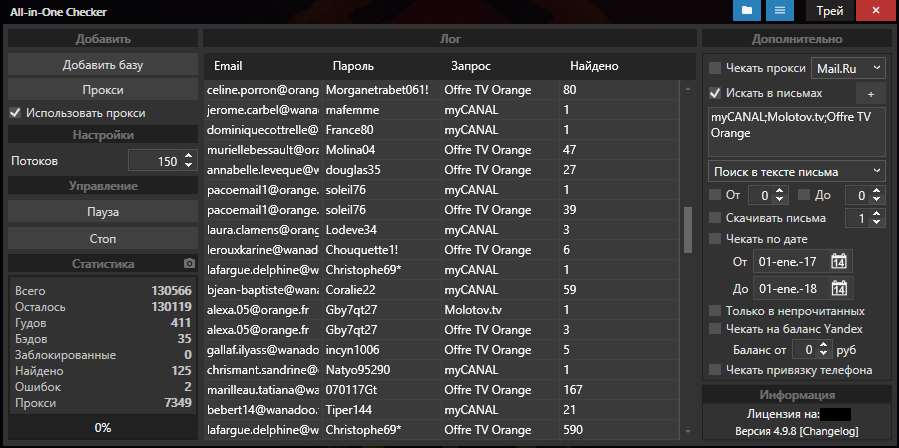899x448 pixels.
Task: Click the Трей button
Action: click(830, 10)
